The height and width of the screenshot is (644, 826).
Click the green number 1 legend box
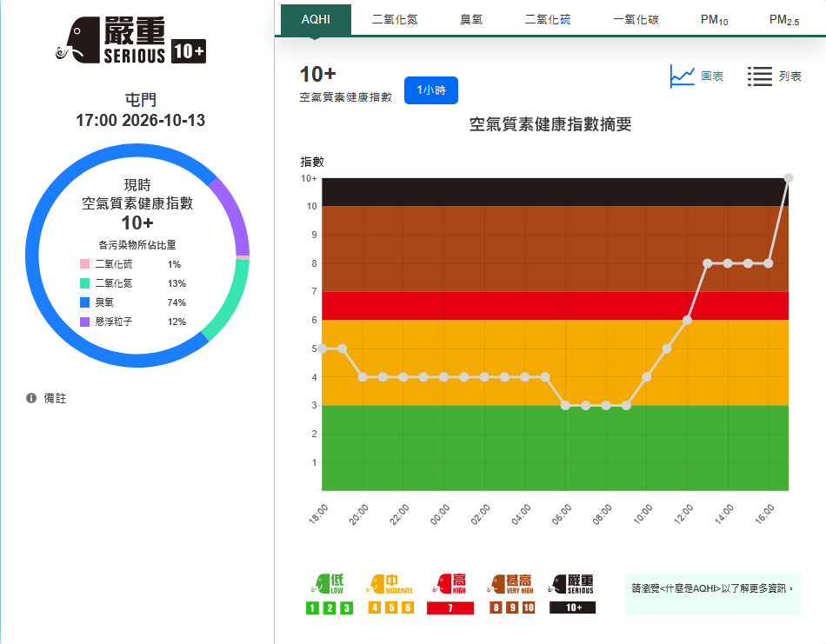click(312, 607)
